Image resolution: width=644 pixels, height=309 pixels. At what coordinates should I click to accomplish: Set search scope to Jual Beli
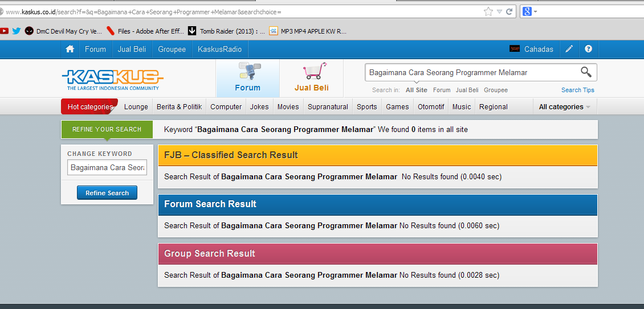pos(467,90)
